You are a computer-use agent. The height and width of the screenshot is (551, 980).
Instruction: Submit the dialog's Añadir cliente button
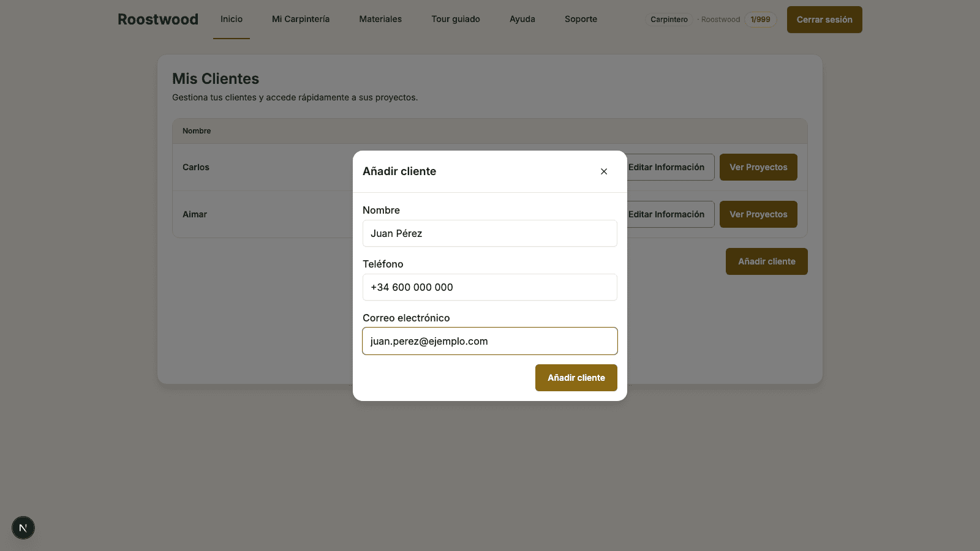[576, 378]
